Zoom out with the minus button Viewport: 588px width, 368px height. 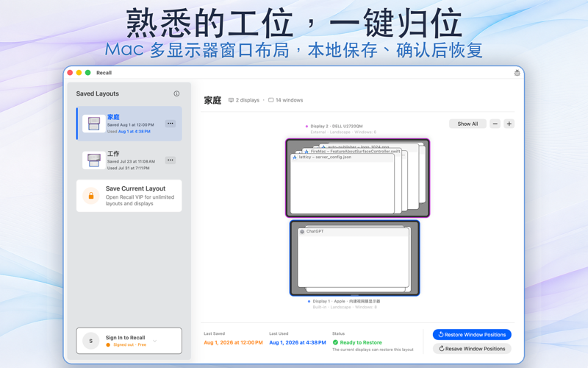click(x=495, y=124)
